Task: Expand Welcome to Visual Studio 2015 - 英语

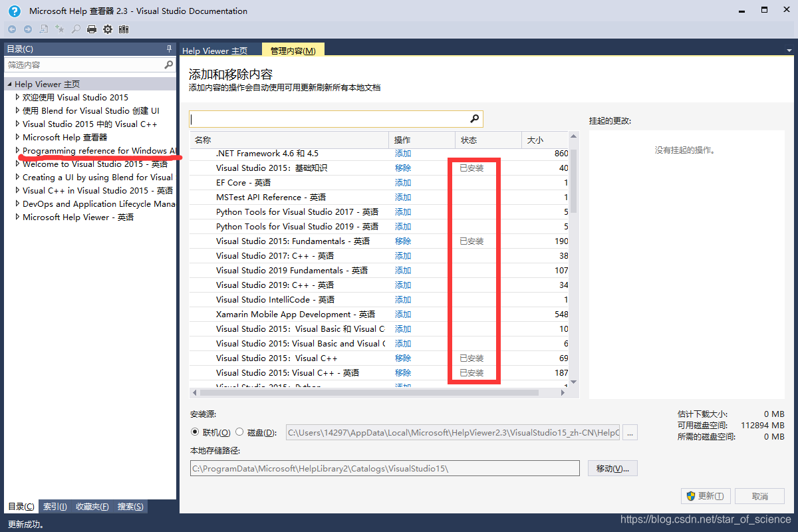Action: (x=17, y=164)
